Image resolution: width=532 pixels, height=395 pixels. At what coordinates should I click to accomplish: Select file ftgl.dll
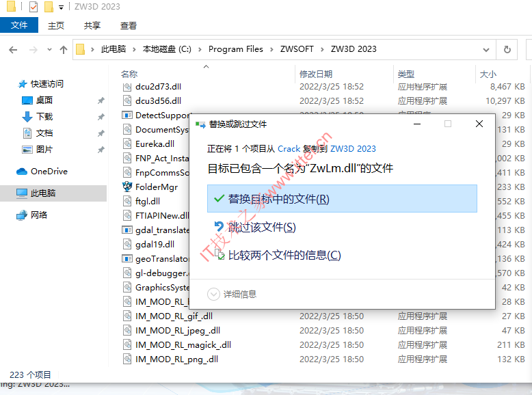coord(148,202)
